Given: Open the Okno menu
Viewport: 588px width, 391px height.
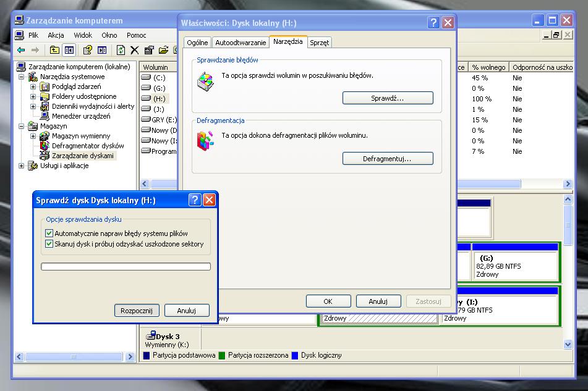Looking at the screenshot, I should pos(109,35).
